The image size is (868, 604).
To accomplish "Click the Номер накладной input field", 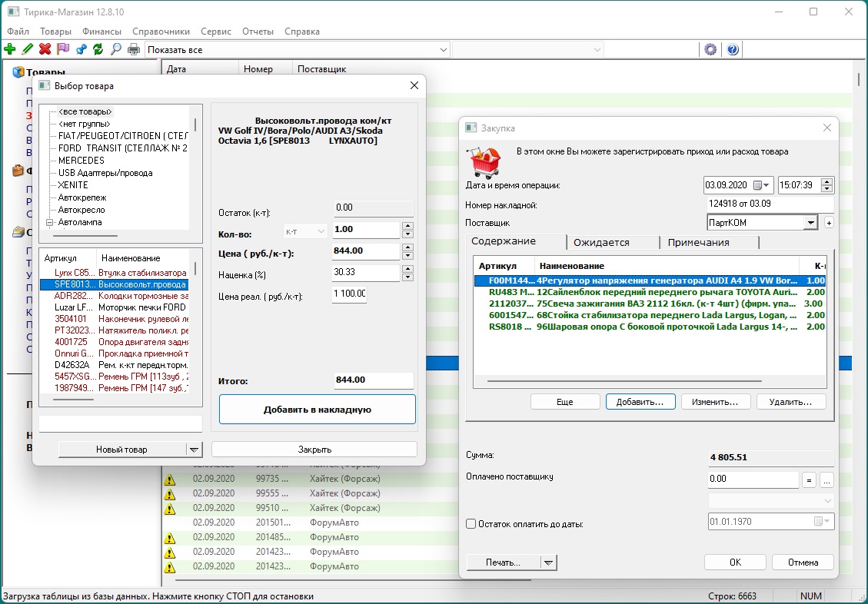I will click(x=770, y=204).
